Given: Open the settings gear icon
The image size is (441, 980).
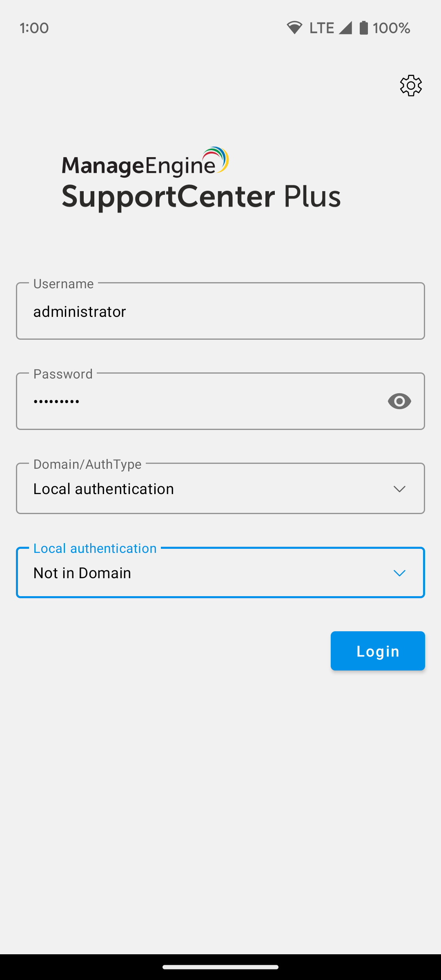Looking at the screenshot, I should point(411,85).
